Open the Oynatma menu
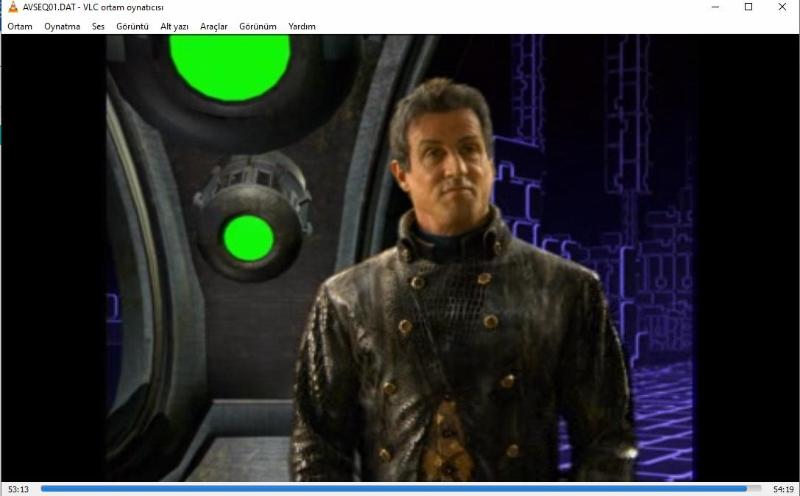The image size is (800, 496). 62,26
